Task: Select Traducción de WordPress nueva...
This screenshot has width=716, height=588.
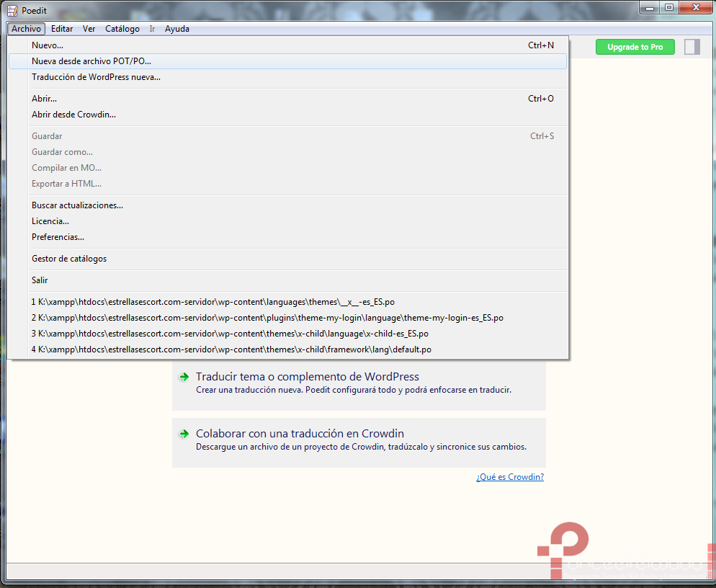Action: coord(287,77)
